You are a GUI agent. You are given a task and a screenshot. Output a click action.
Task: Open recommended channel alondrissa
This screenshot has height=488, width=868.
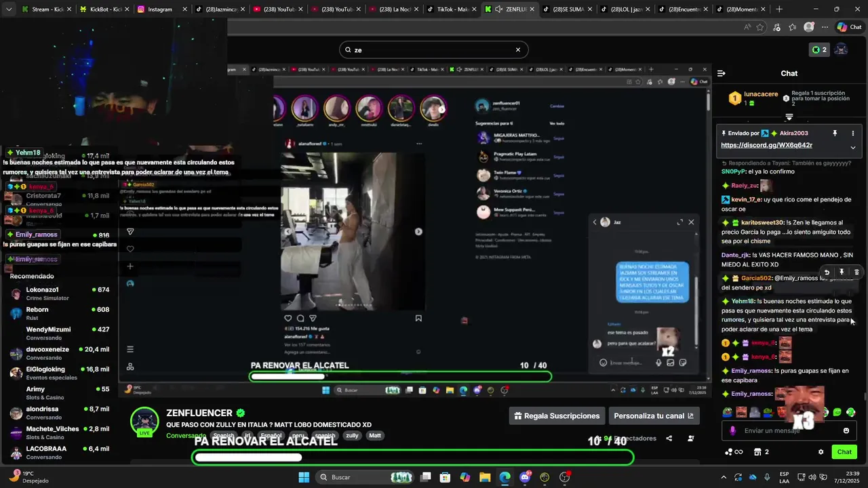[60, 413]
